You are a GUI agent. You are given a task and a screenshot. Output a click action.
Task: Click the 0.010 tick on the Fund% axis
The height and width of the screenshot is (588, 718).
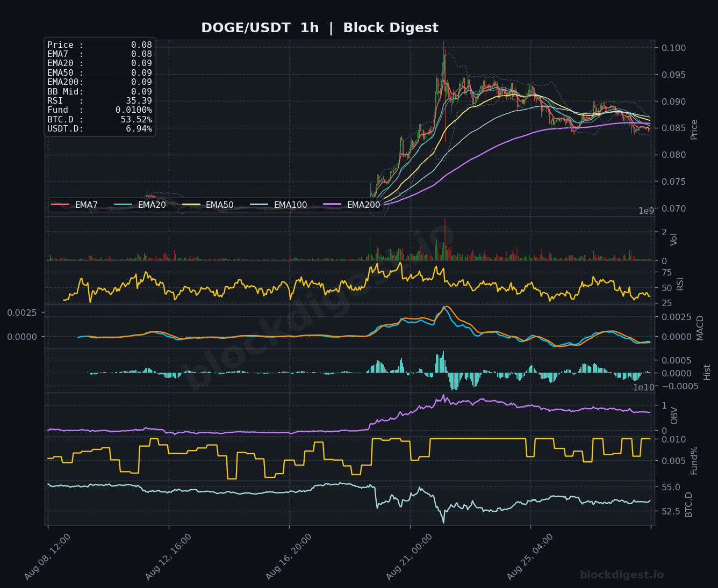click(x=674, y=439)
